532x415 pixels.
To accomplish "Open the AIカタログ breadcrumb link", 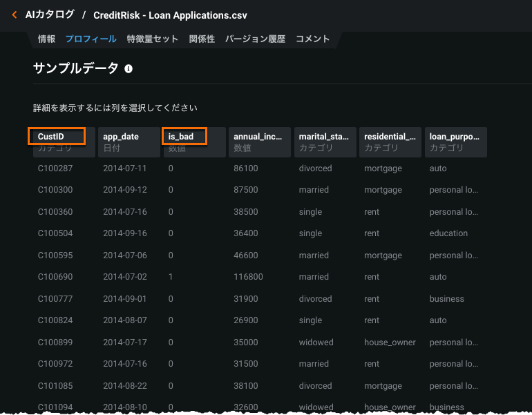I will tap(50, 15).
